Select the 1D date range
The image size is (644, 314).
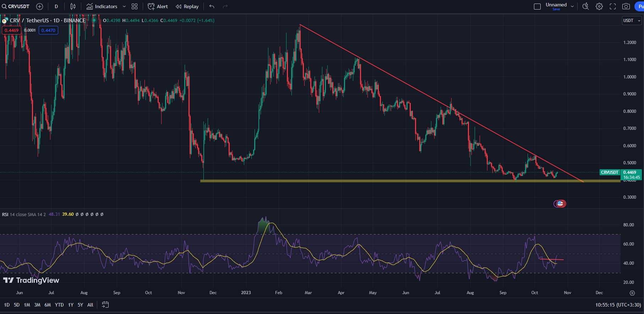[x=7, y=305]
